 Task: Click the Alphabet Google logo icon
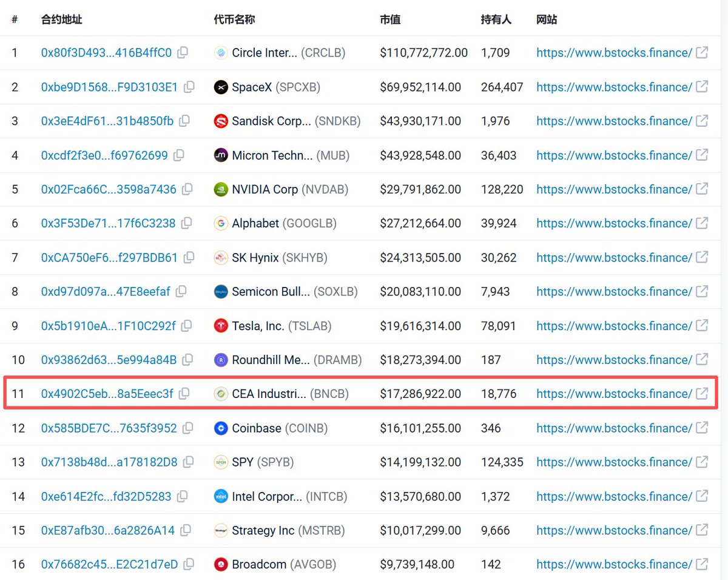pos(221,223)
